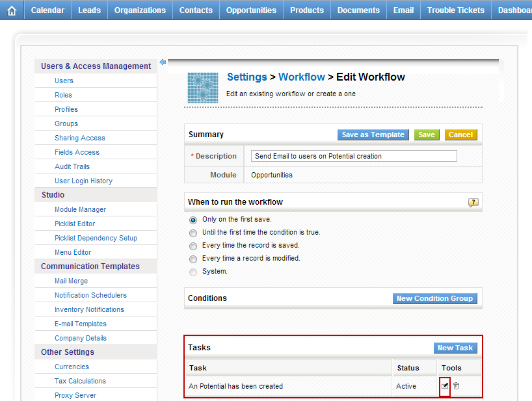532x401 pixels.
Task: Open the Contacts menu
Action: click(x=196, y=10)
